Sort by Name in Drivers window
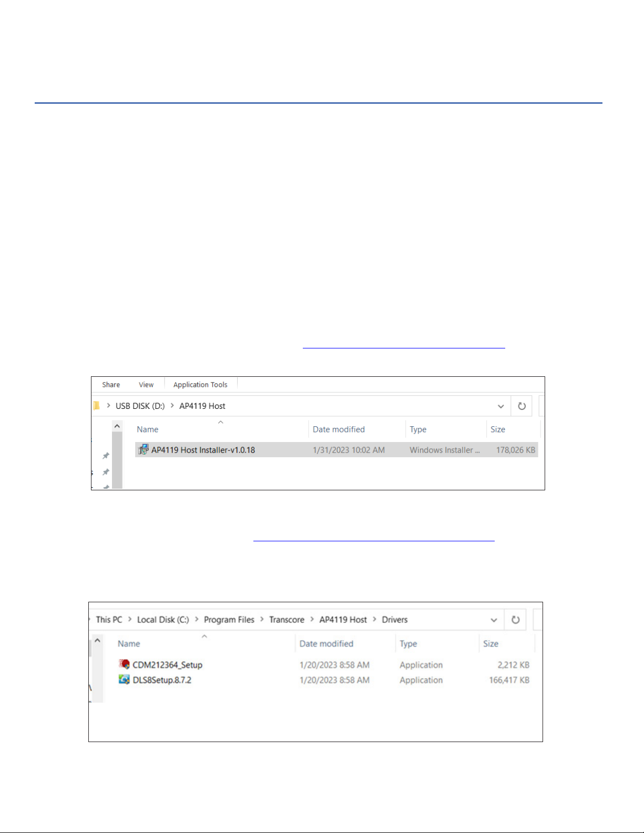Viewport: 644px width, 833px height. click(129, 644)
